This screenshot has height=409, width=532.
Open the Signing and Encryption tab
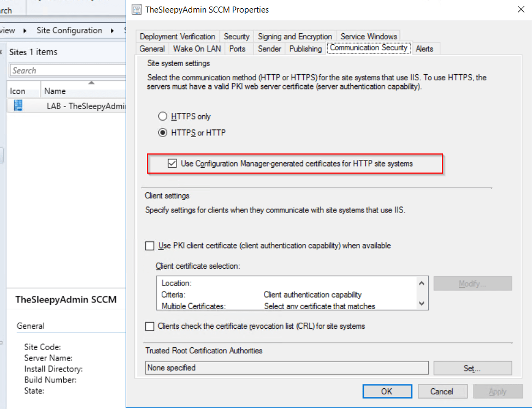pos(294,37)
